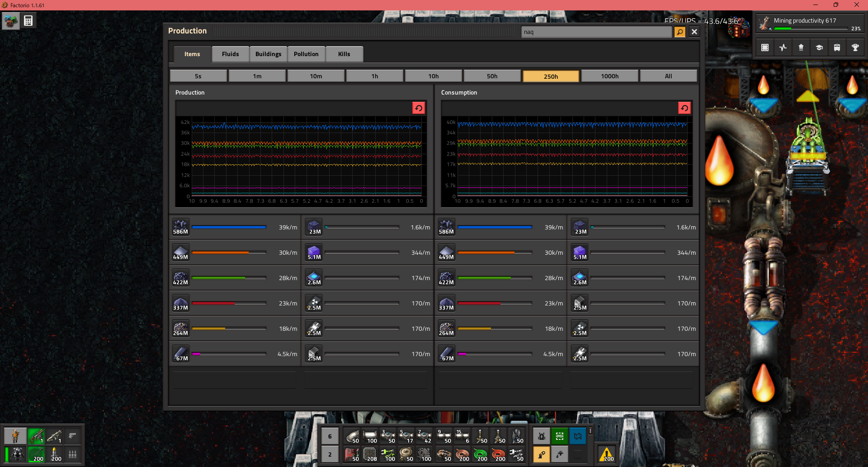Switch to the Items tab
868x467 pixels.
tap(192, 54)
